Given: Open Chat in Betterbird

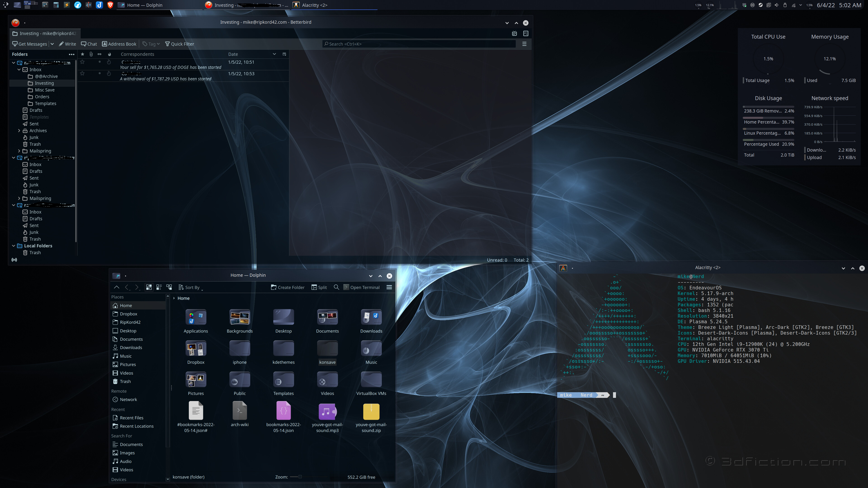Looking at the screenshot, I should click(89, 44).
